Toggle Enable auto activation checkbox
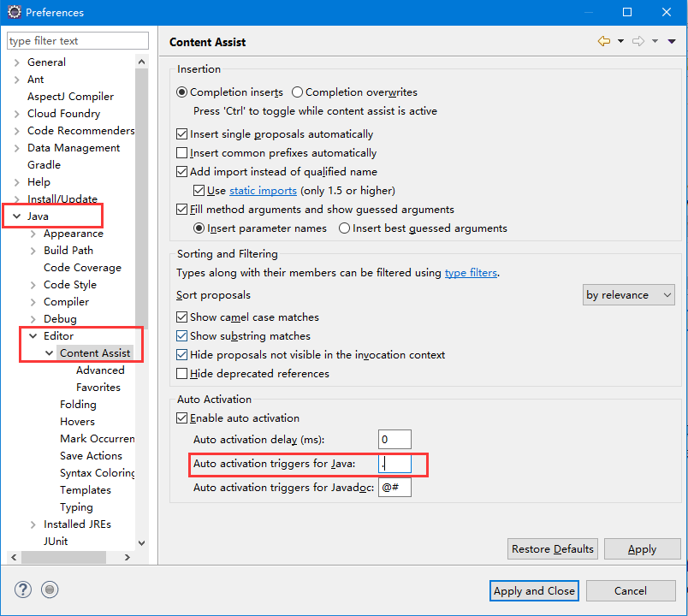Image resolution: width=688 pixels, height=616 pixels. coord(181,418)
